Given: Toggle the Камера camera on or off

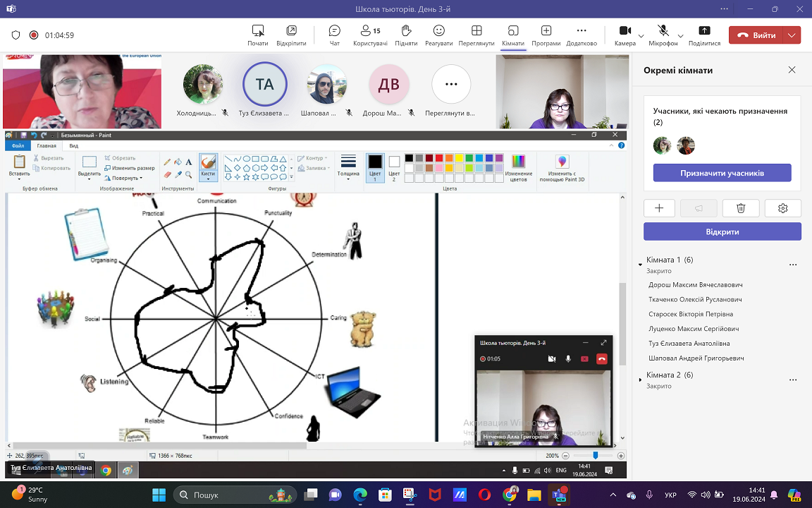Looking at the screenshot, I should tap(625, 35).
